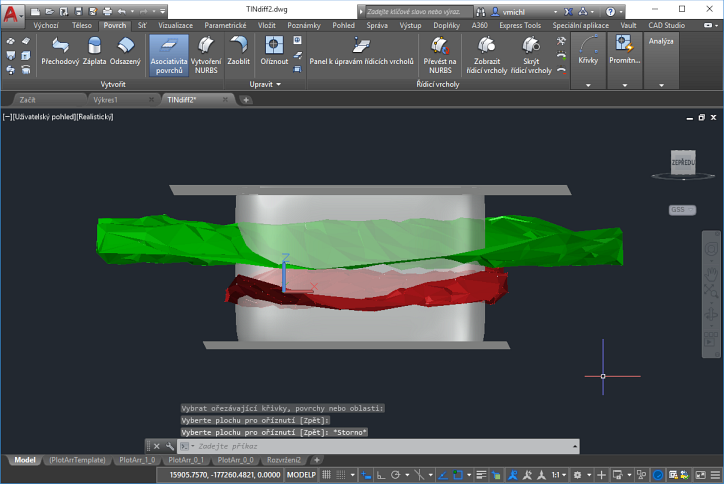Open Panel k úpravám řídicích vrcholů

pyautogui.click(x=361, y=51)
